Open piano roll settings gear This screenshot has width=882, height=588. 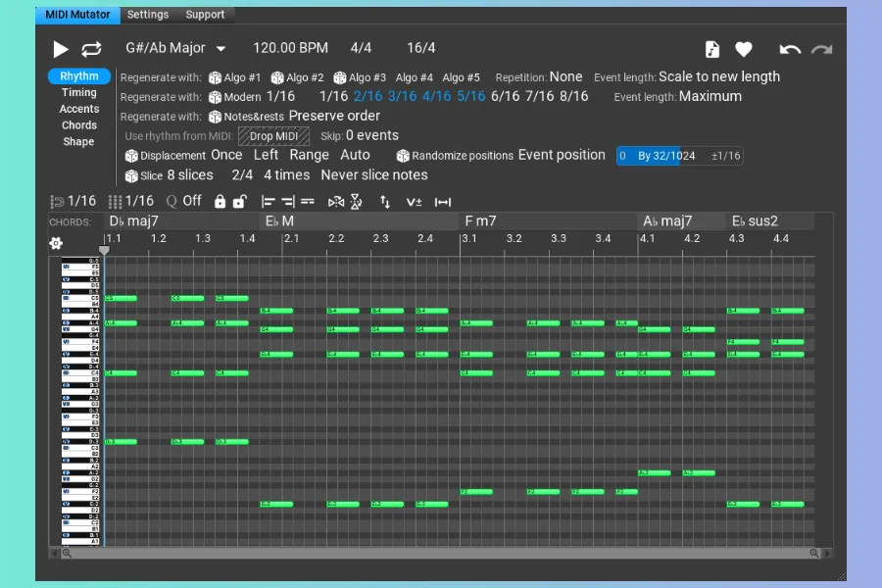coord(56,243)
